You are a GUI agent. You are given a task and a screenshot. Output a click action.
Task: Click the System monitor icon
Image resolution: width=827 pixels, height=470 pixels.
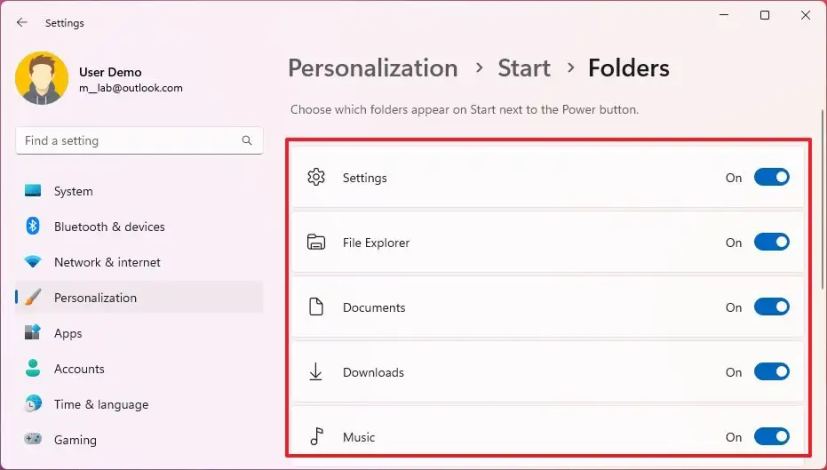(33, 191)
